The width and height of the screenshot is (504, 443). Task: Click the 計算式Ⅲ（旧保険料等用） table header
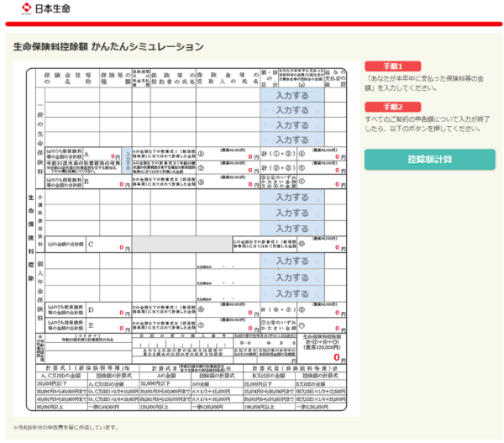pyautogui.click(x=295, y=368)
